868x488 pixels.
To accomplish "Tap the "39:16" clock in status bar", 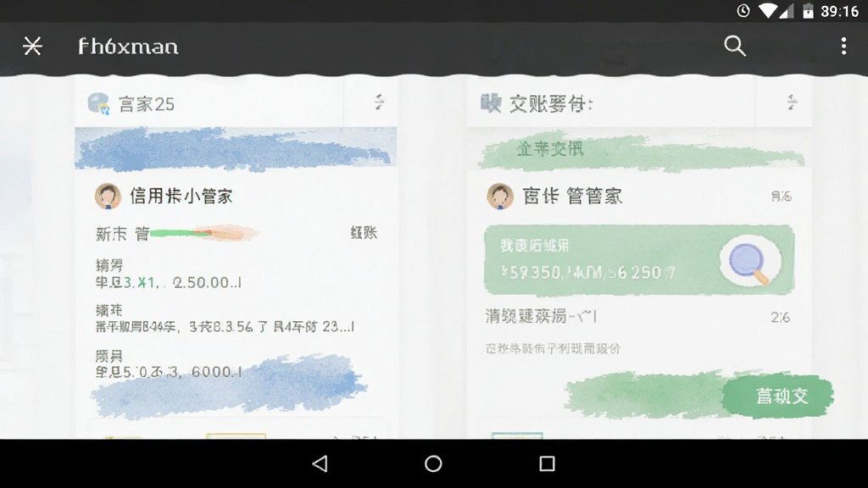I will [x=839, y=11].
